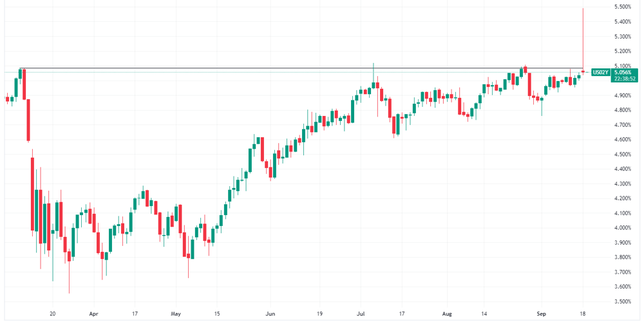The width and height of the screenshot is (644, 322).
Task: Click the 3.600% price axis label
Action: click(x=623, y=287)
